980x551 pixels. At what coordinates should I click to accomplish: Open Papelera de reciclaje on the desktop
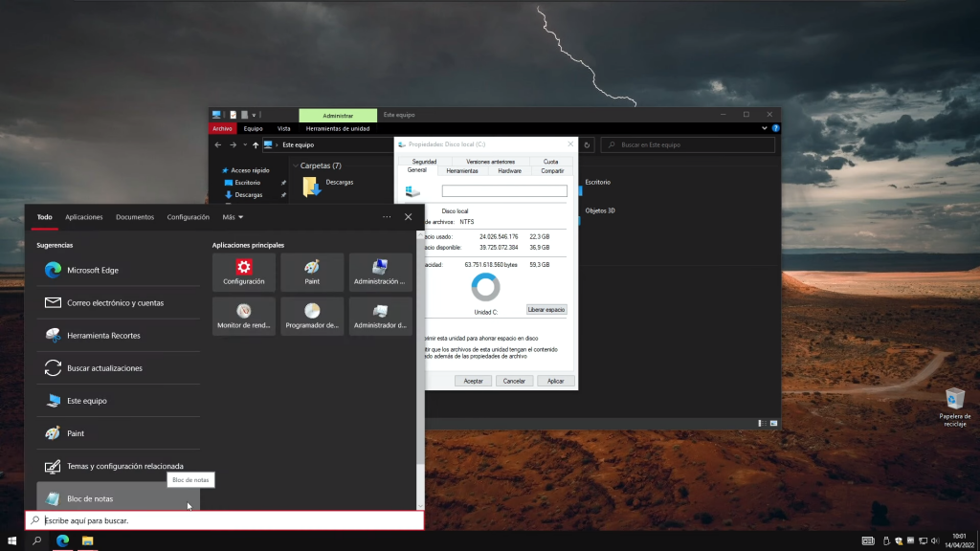954,408
